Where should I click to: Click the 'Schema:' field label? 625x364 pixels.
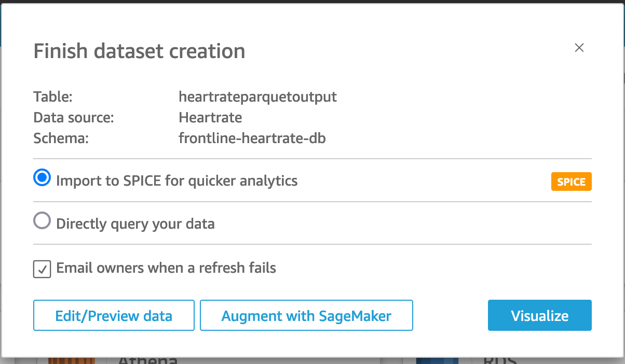pos(61,138)
